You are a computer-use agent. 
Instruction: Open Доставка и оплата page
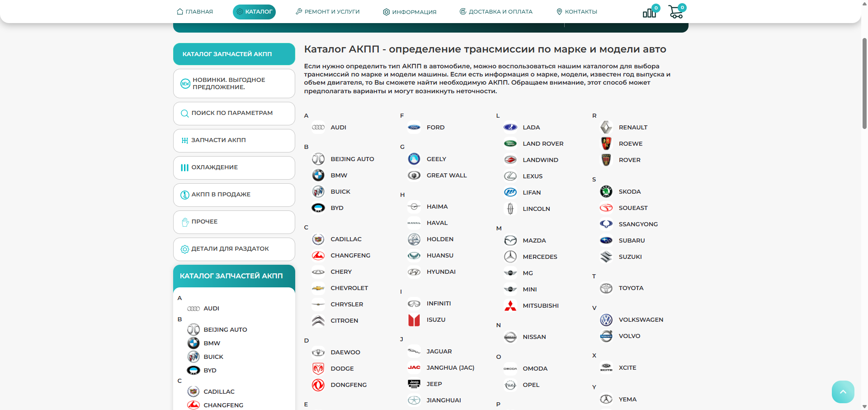click(x=496, y=12)
